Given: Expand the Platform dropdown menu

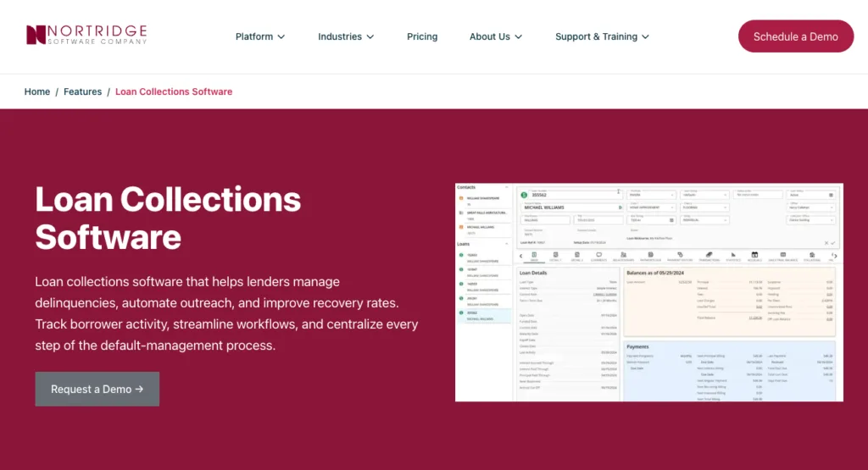Looking at the screenshot, I should [260, 36].
